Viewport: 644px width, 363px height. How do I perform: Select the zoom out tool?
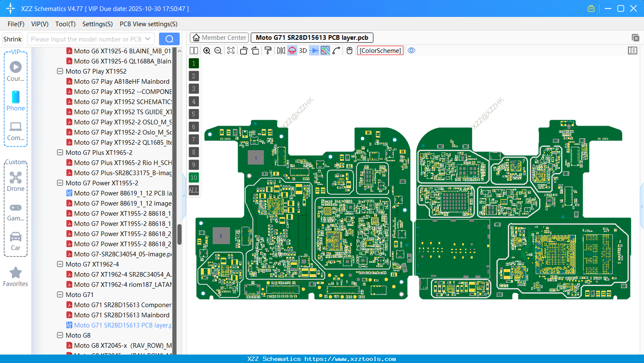[x=218, y=50]
